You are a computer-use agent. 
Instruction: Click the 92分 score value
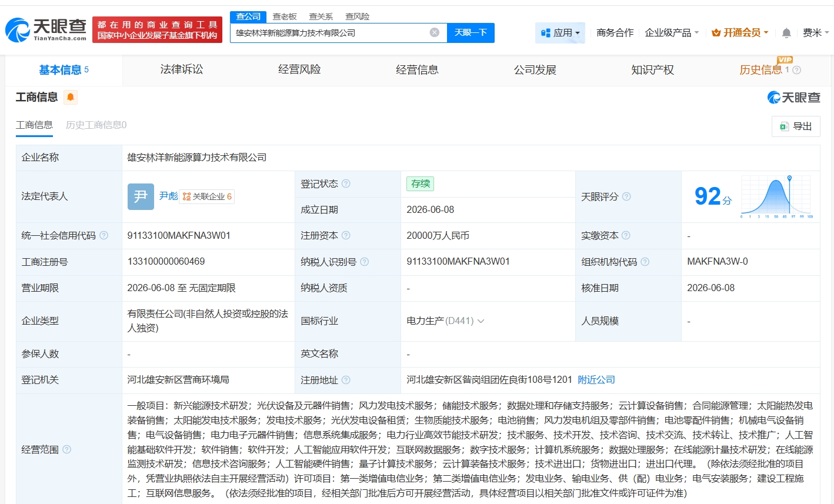712,196
